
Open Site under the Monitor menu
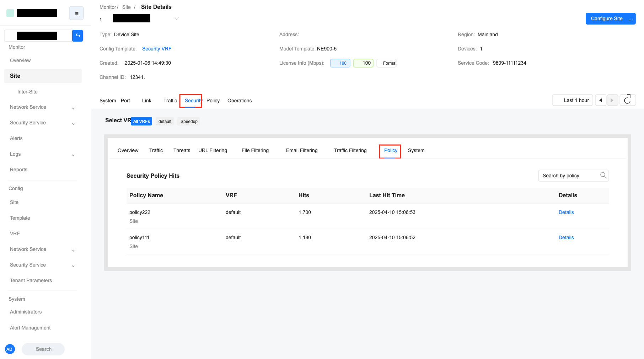pyautogui.click(x=43, y=76)
